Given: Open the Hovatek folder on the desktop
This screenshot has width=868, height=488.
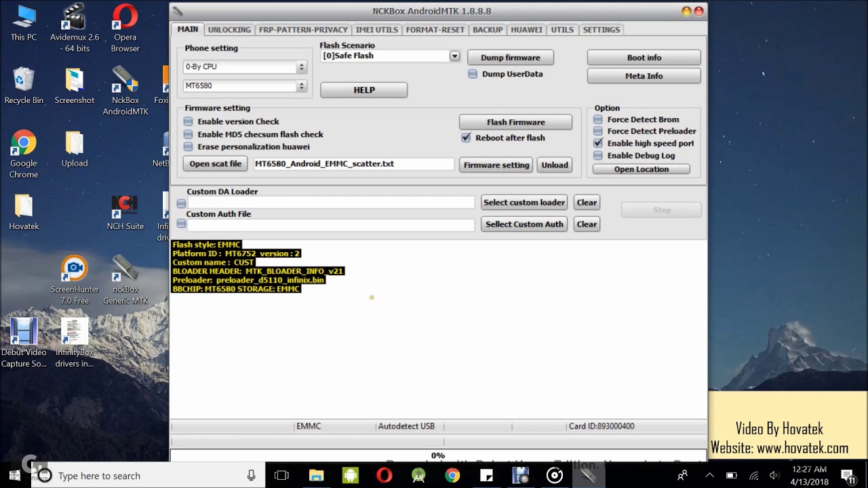Looking at the screenshot, I should click(x=24, y=212).
